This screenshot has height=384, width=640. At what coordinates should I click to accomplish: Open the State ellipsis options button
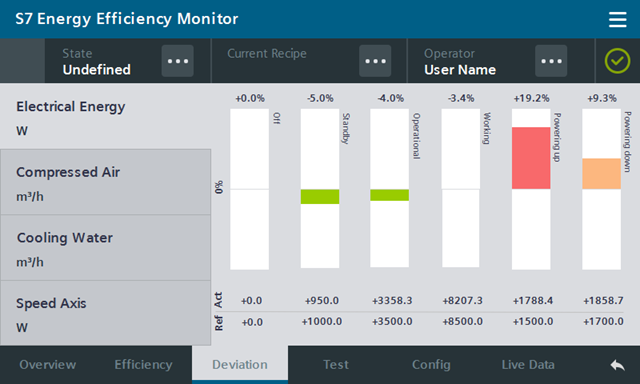(x=178, y=61)
